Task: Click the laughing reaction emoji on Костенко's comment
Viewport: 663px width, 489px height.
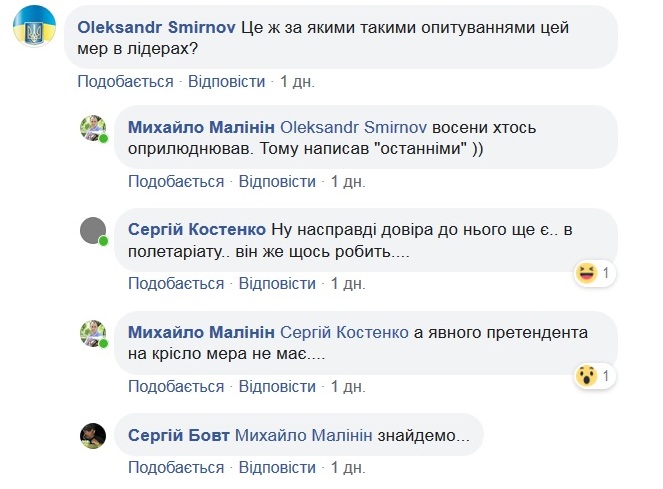Action: (586, 272)
